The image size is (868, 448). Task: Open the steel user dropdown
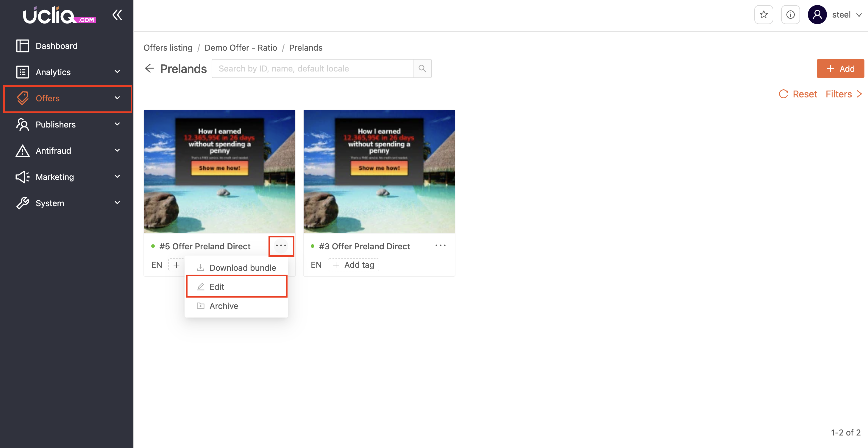point(847,15)
